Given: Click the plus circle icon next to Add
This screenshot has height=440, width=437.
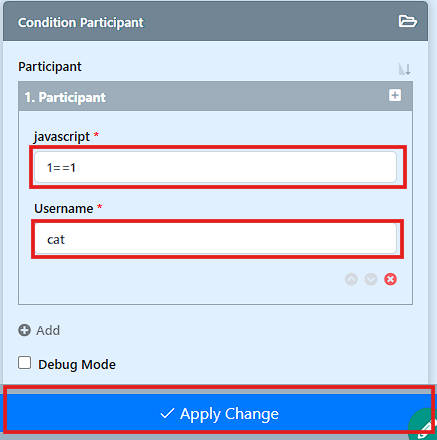Looking at the screenshot, I should click(x=24, y=330).
